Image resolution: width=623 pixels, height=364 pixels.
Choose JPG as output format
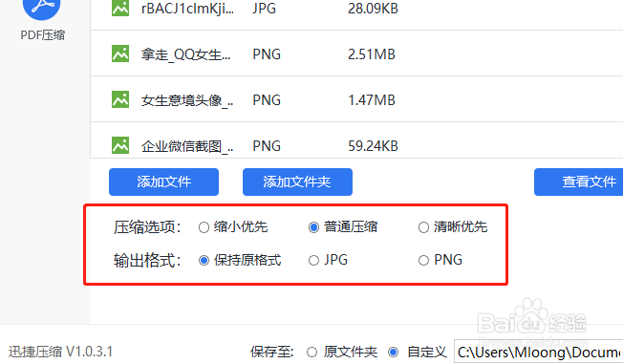click(328, 260)
